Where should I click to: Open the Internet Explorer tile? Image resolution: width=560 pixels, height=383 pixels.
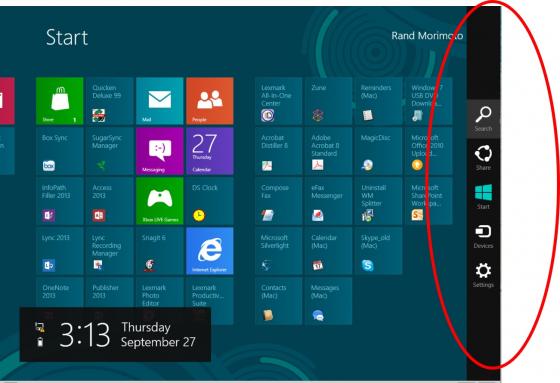tap(210, 251)
